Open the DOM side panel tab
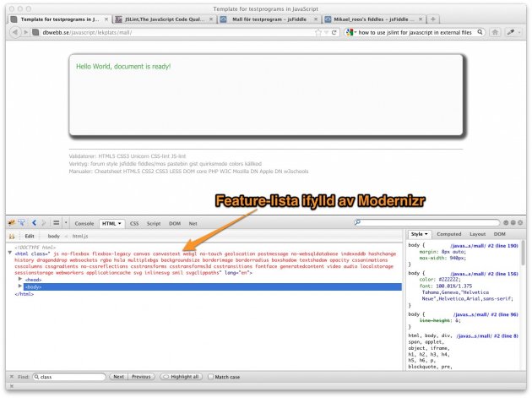This screenshot has height=398, width=532. [499, 234]
